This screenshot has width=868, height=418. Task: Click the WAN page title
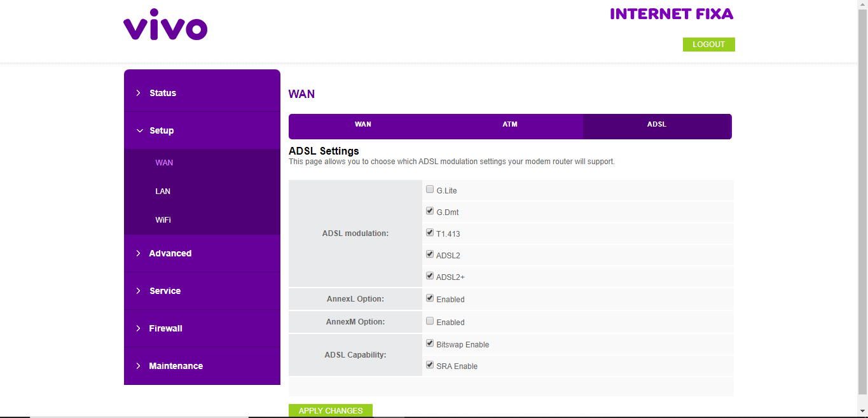click(x=301, y=94)
